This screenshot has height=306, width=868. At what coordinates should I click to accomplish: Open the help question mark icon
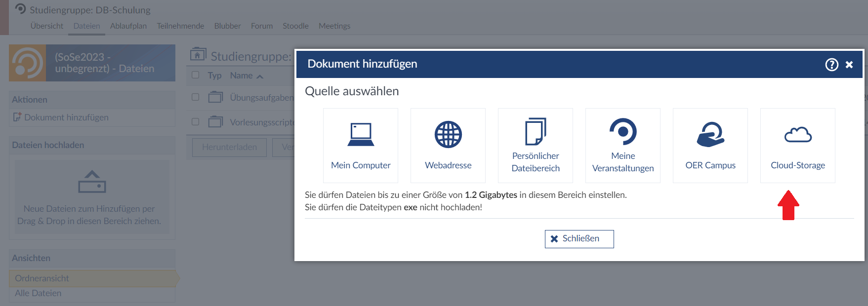[831, 65]
